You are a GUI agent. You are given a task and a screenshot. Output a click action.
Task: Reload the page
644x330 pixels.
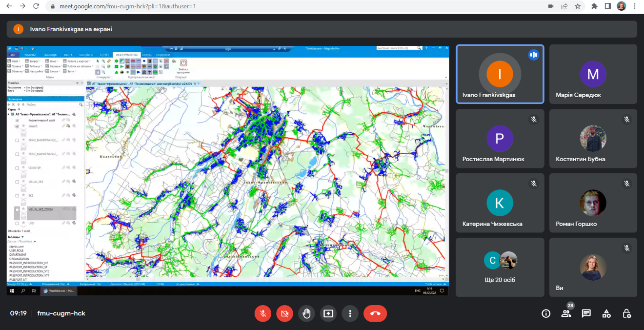point(36,6)
